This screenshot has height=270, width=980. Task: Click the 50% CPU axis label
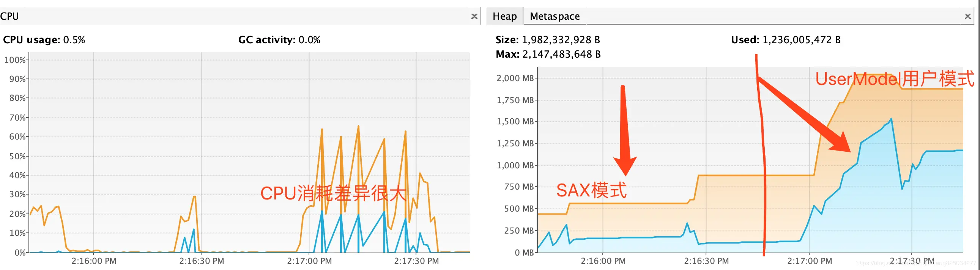click(17, 156)
